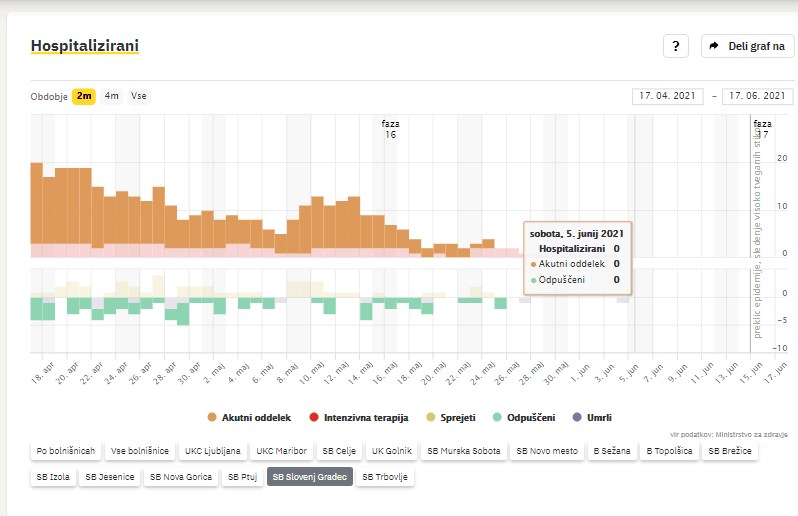
Task: Open the start date field 17. 04. 2021
Action: point(667,96)
